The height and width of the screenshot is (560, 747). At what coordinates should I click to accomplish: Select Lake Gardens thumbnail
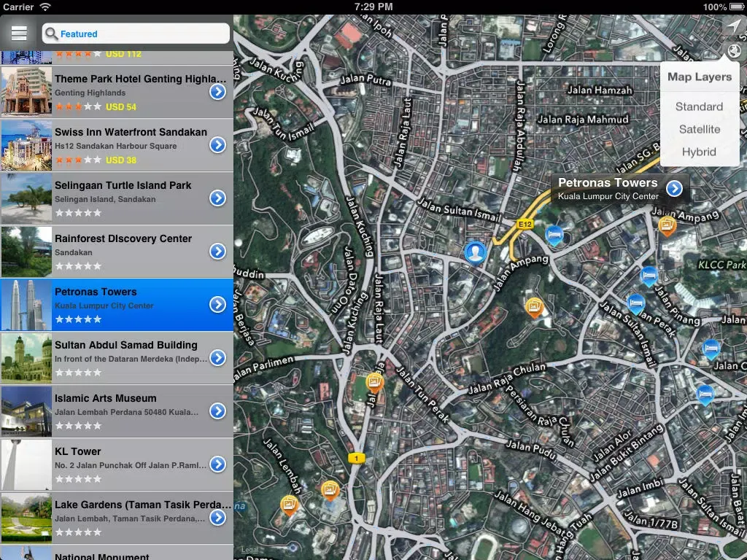click(26, 517)
